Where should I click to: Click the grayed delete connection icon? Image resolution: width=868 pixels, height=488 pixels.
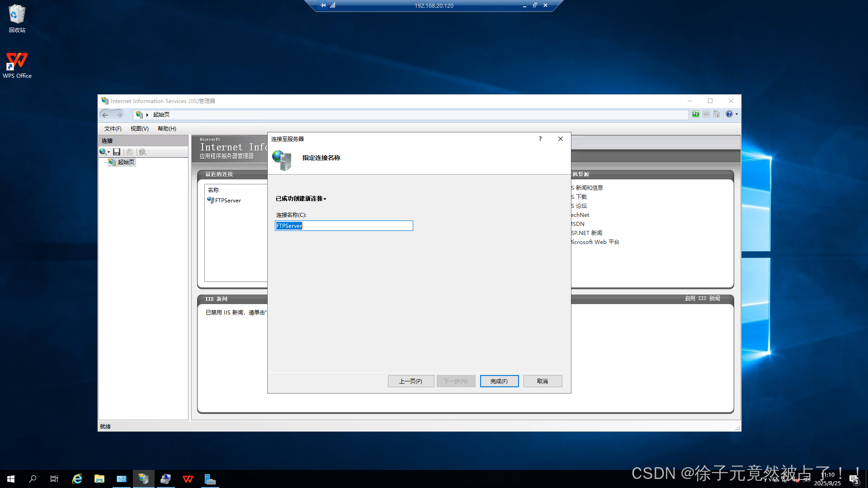point(142,152)
